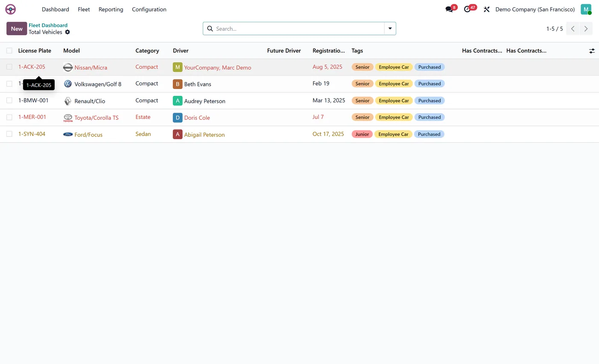Click the Toyota logo in Corolla TS row

pos(68,118)
